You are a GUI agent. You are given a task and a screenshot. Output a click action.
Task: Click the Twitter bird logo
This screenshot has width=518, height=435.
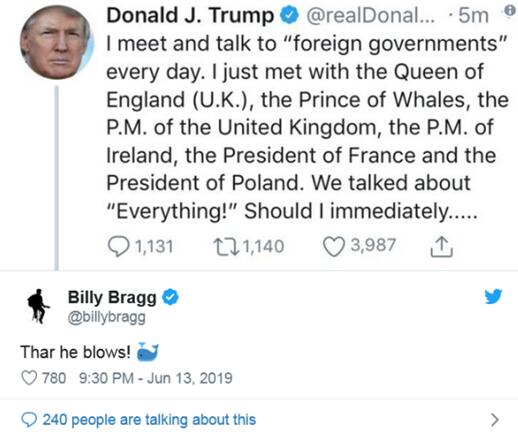(493, 296)
